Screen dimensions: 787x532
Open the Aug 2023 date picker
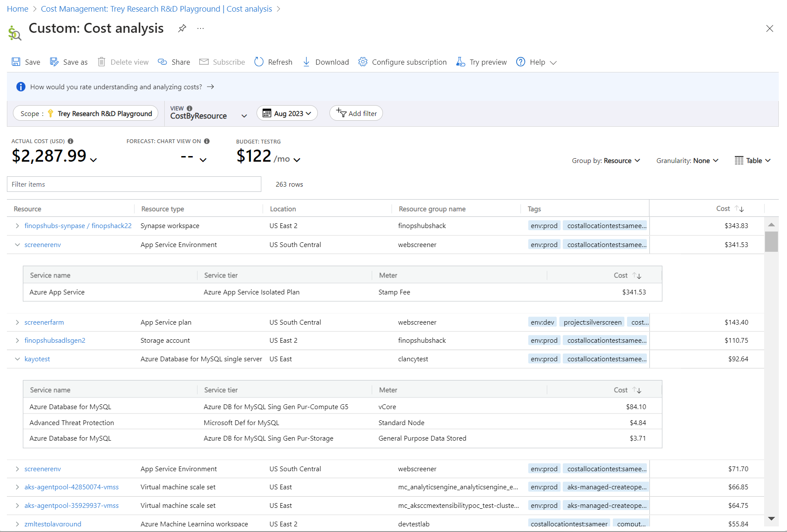[x=287, y=113]
